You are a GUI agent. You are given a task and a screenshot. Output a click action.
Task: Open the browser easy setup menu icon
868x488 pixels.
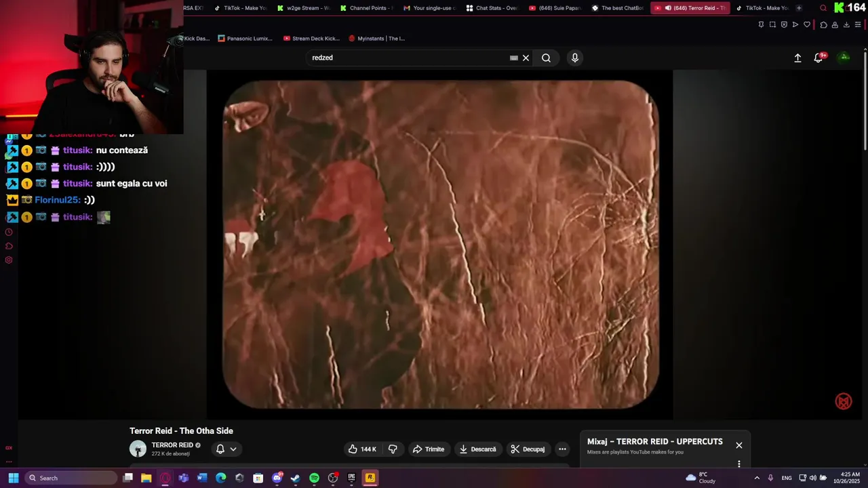tap(858, 25)
